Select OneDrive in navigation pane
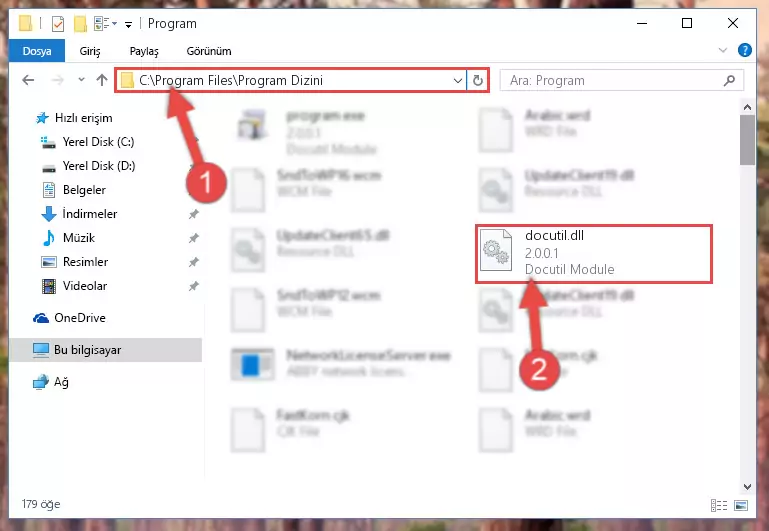The width and height of the screenshot is (769, 531). tap(79, 318)
